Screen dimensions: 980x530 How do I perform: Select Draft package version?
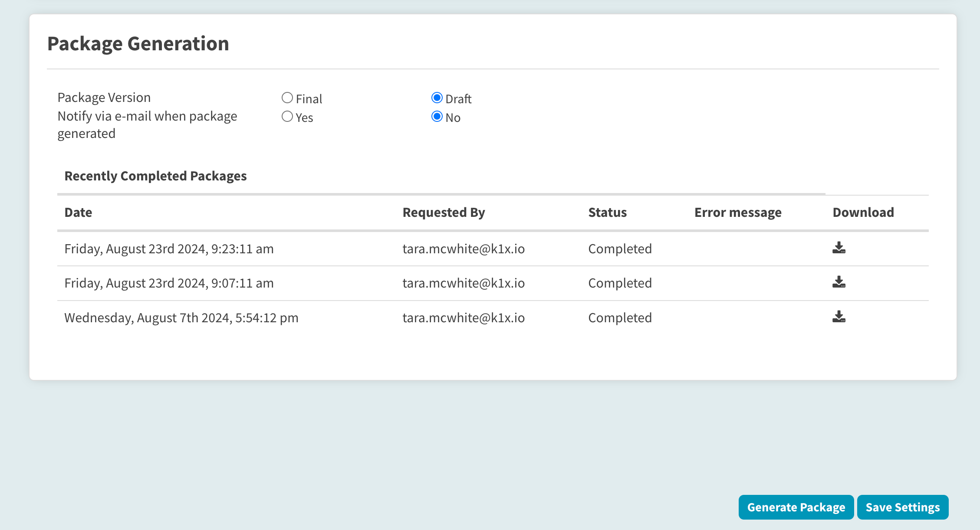[437, 98]
